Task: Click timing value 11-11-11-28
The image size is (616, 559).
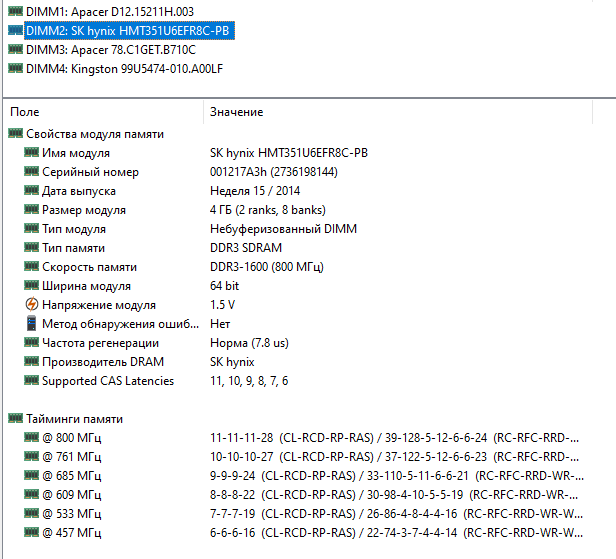Action: coord(241,438)
